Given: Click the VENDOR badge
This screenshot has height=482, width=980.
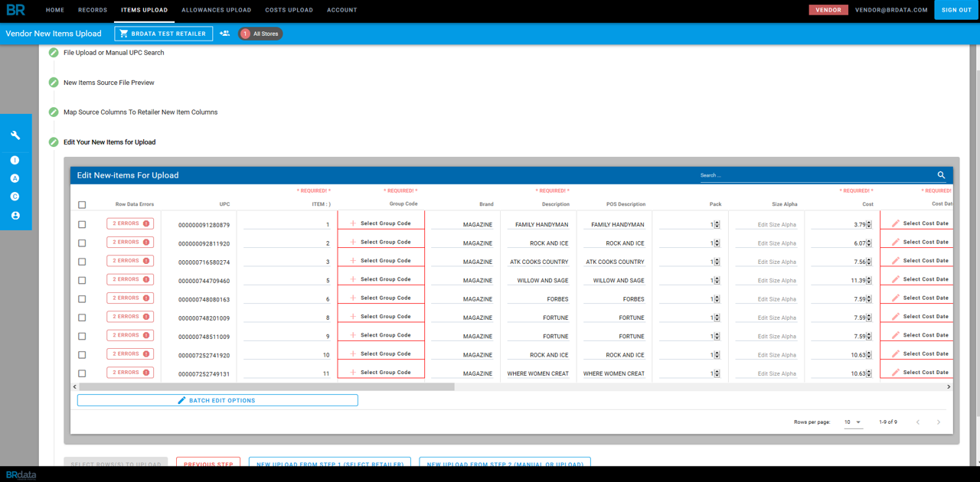Looking at the screenshot, I should [828, 10].
